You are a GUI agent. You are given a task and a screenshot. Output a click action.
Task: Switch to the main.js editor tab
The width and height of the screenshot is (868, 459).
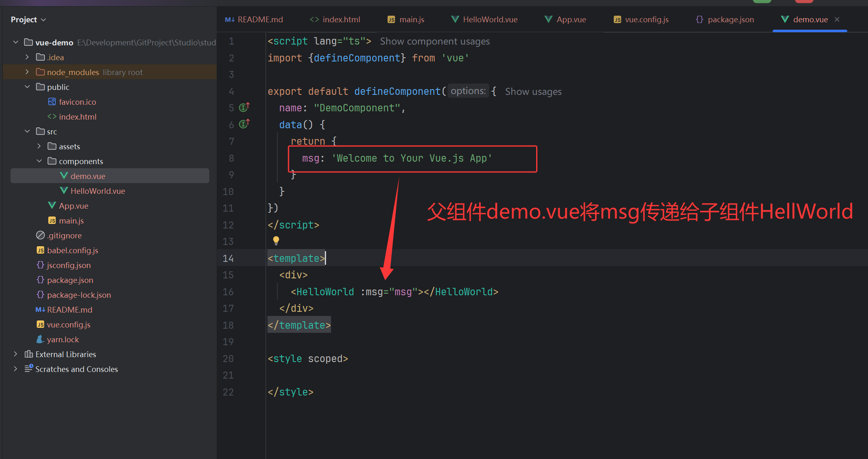[406, 19]
